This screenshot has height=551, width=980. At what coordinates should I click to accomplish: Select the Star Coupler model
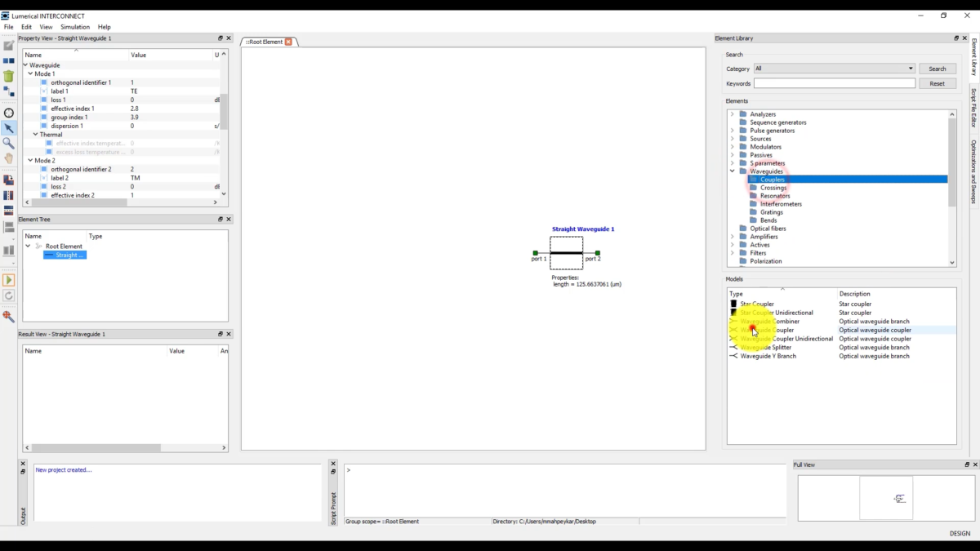point(757,304)
